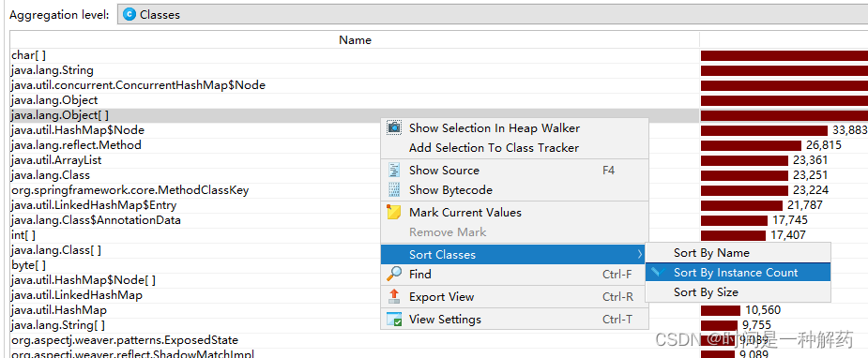Image resolution: width=868 pixels, height=358 pixels.
Task: Select the java.lang.Object row
Action: pos(355,100)
